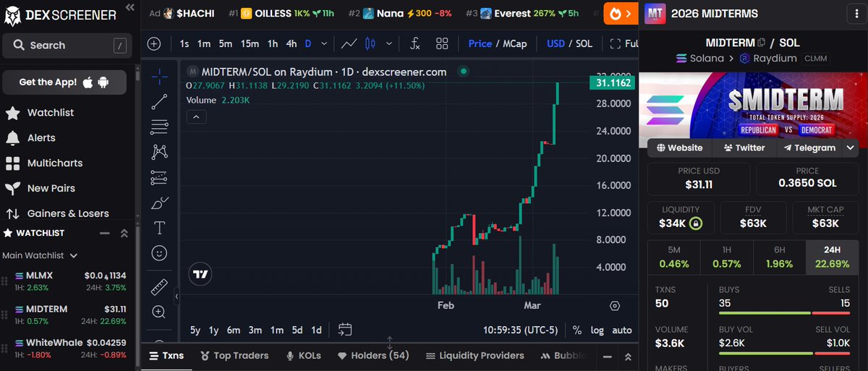Click the Search input field
The image size is (868, 371).
click(68, 45)
